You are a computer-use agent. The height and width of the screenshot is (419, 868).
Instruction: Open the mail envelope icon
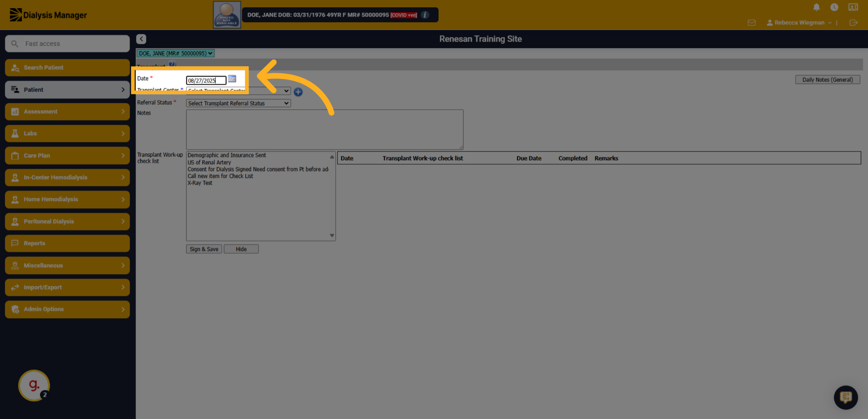(x=752, y=23)
